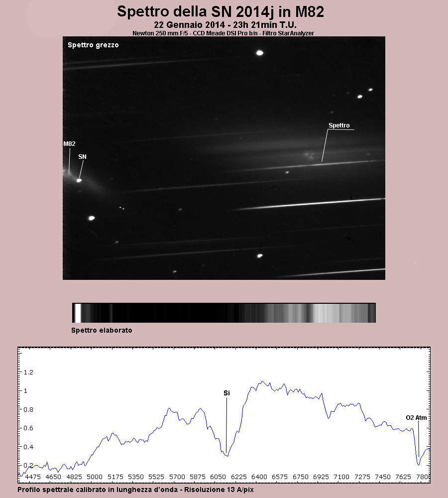Click the x-axis value '4475'
The image size is (448, 498).
point(33,477)
